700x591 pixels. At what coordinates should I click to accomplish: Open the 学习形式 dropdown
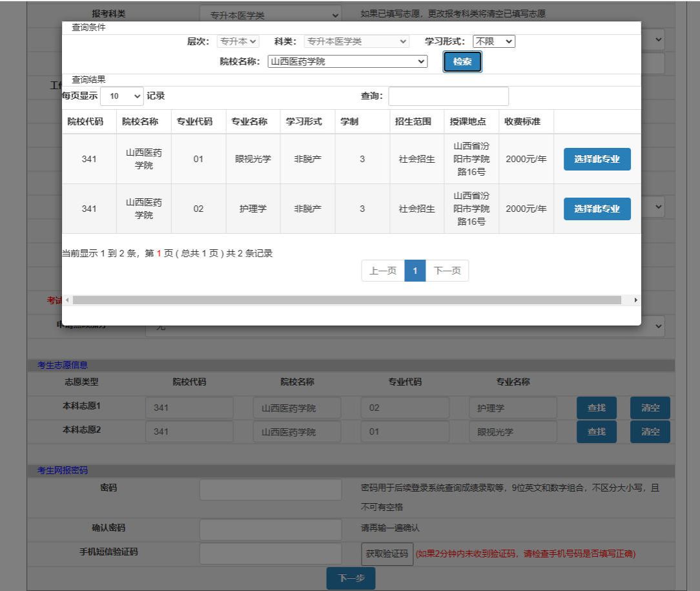494,41
